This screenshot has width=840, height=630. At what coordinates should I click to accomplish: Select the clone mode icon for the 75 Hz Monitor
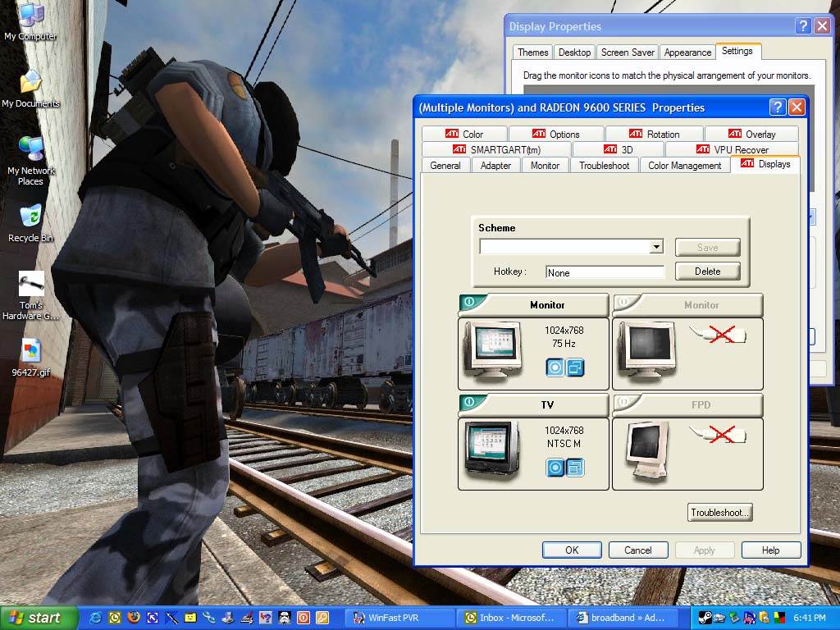575,367
